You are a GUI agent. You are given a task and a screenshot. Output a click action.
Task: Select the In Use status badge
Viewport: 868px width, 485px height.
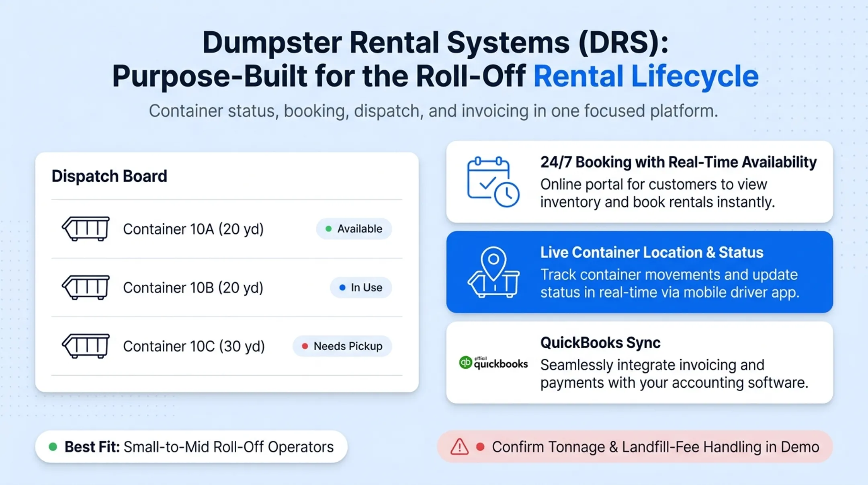360,288
